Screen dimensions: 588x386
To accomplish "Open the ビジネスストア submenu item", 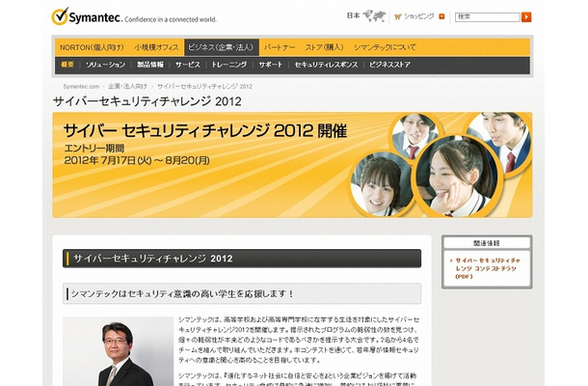I will 389,65.
